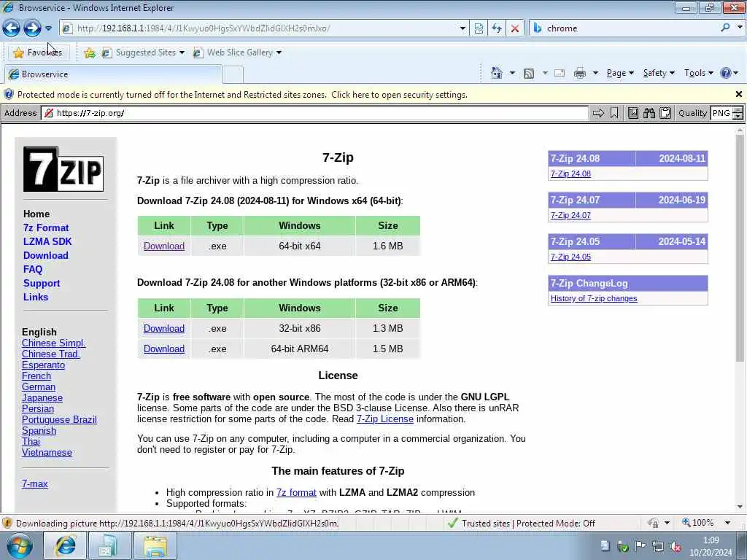
Task: Click the muted volume tray icon
Action: click(675, 547)
